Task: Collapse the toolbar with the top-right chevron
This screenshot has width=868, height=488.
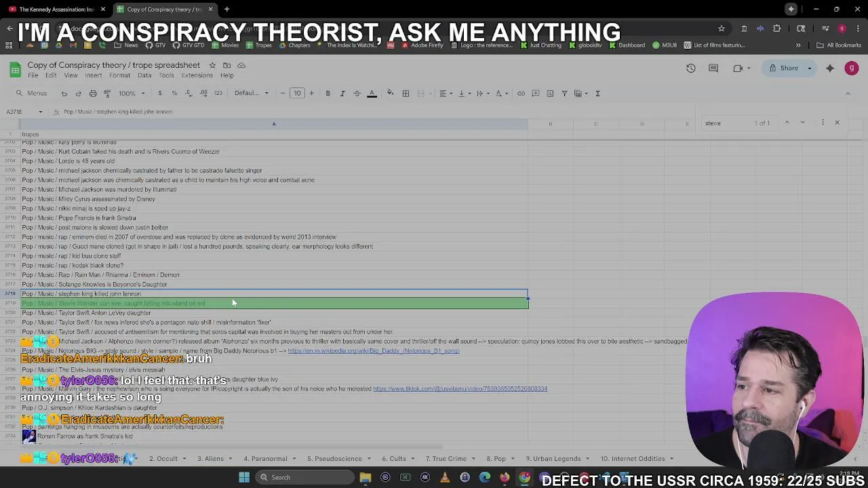Action: point(848,94)
